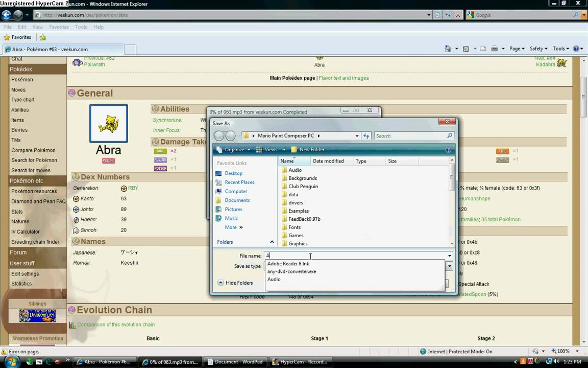Open Documents favorite link
The width and height of the screenshot is (588, 368).
[x=237, y=200]
